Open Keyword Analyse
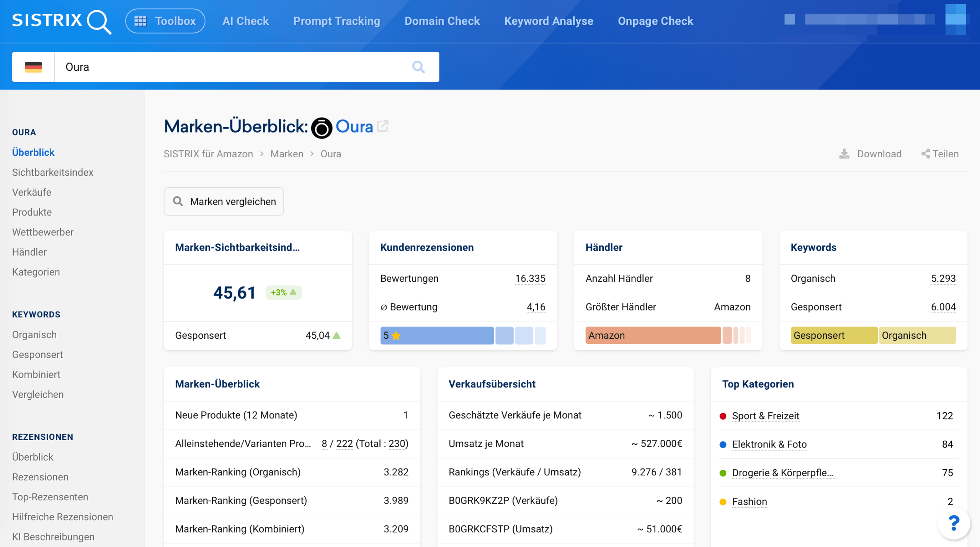 [x=549, y=21]
